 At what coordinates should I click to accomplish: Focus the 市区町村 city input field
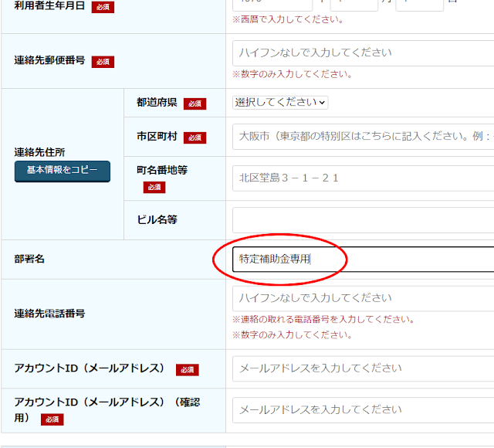pos(363,136)
